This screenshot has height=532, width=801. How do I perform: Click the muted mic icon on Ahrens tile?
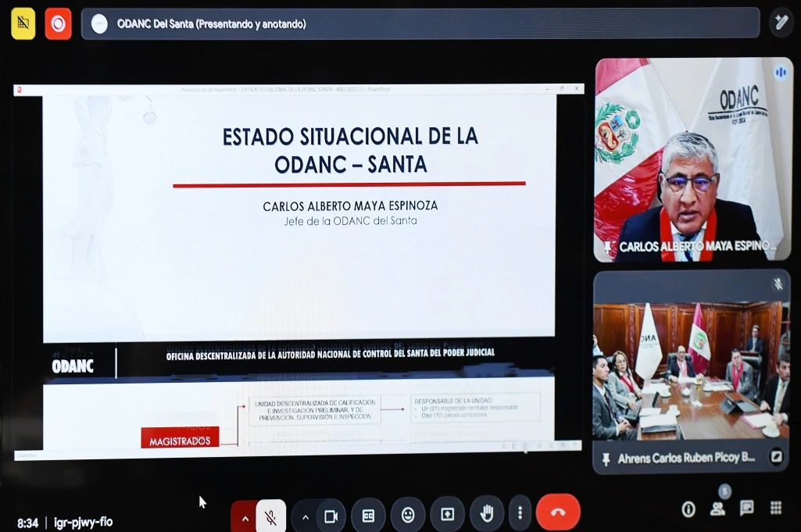pos(778,284)
